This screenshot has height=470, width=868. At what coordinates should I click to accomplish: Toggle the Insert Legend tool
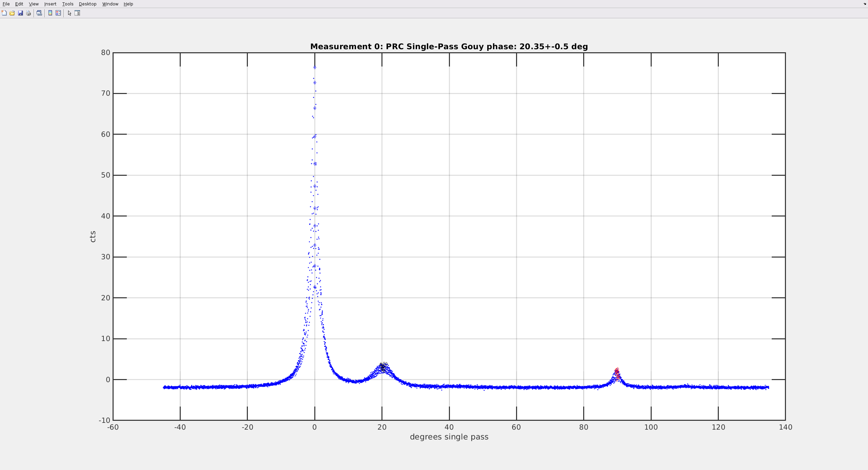pyautogui.click(x=58, y=13)
